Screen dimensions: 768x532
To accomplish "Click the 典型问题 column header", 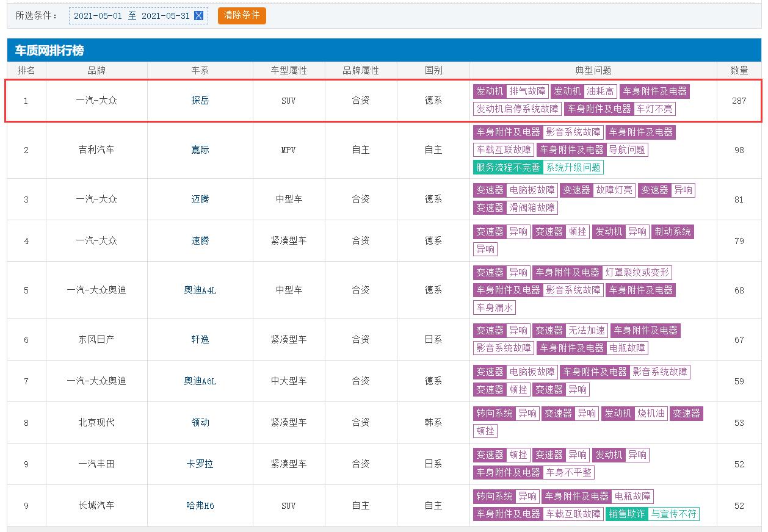I will pos(593,71).
